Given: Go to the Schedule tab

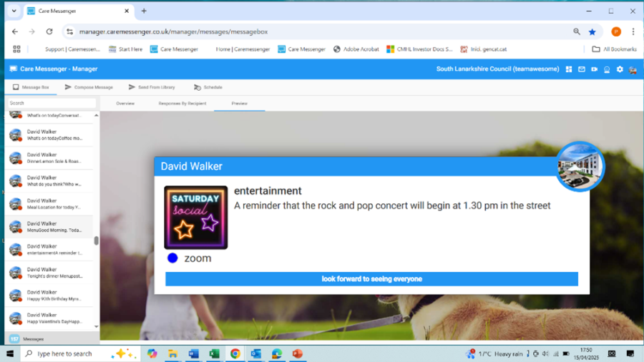Looking at the screenshot, I should coord(208,87).
